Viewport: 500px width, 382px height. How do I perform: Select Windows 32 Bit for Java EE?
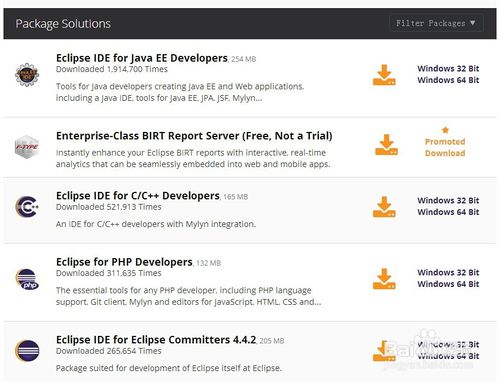click(448, 68)
